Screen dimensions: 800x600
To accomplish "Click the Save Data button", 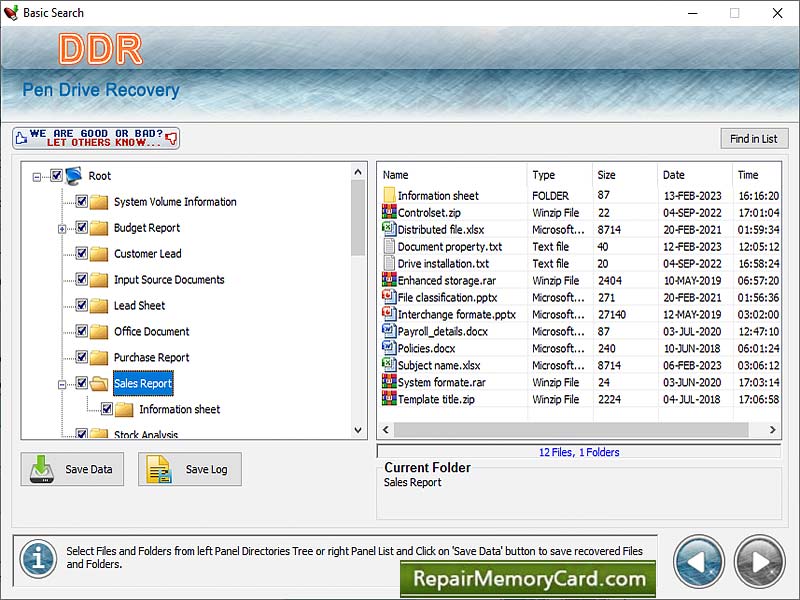I will [71, 469].
